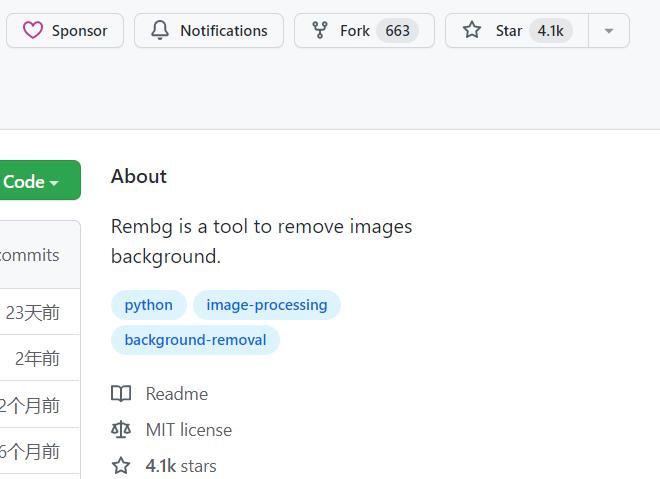Open the image-processing topic tag
The height and width of the screenshot is (479, 660).
[x=267, y=305]
